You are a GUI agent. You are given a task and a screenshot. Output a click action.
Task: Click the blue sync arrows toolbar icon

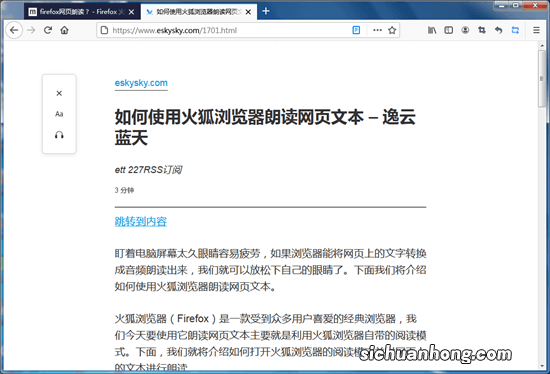point(515,30)
